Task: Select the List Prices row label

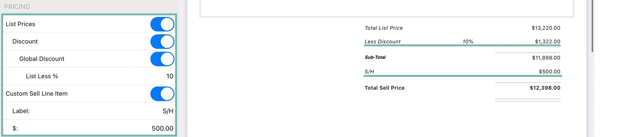Action: (20, 24)
